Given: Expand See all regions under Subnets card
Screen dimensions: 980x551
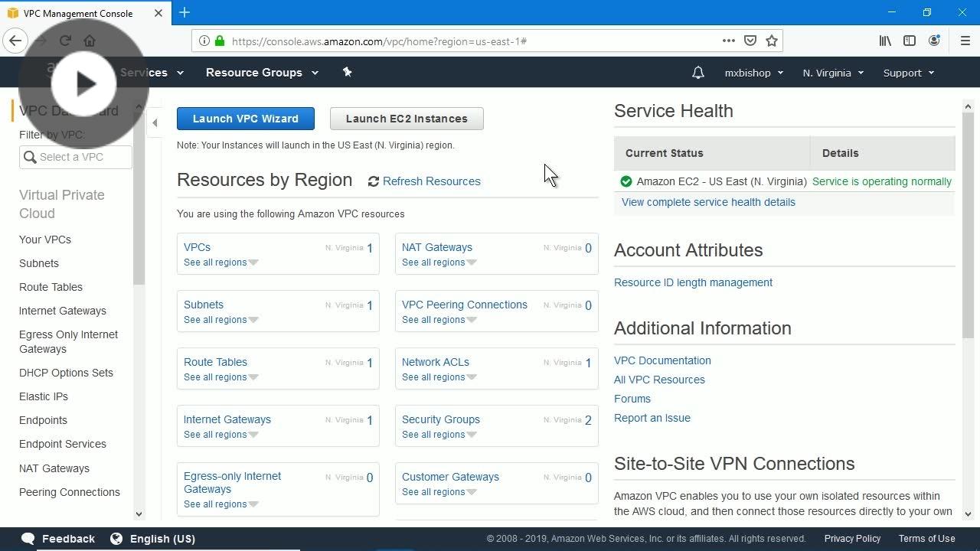Looking at the screenshot, I should click(220, 320).
